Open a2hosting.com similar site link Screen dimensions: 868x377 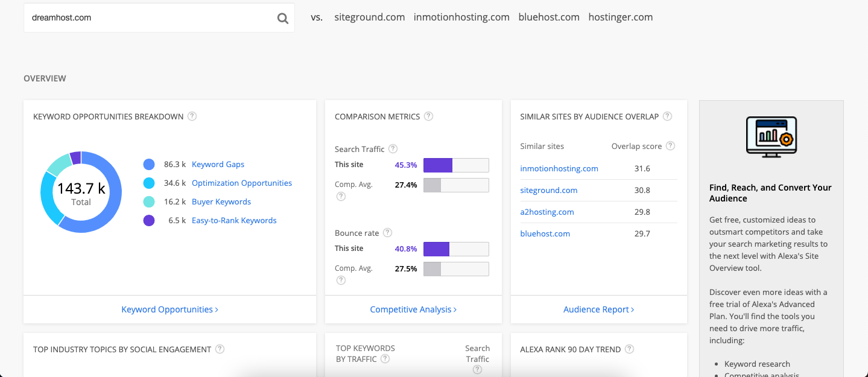pos(547,212)
